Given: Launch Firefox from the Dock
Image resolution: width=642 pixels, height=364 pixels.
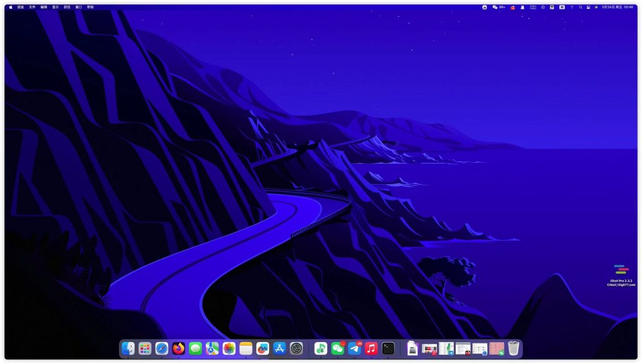Looking at the screenshot, I should [x=179, y=348].
